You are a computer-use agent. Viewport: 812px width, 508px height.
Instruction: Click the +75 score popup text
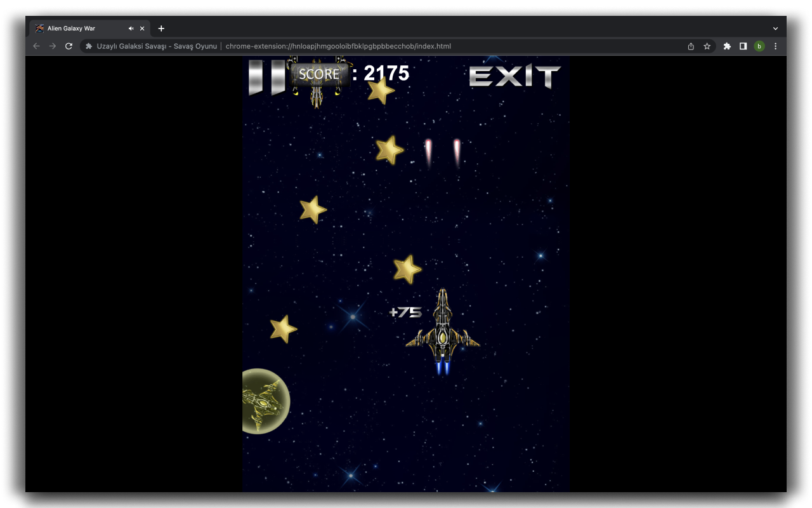[x=406, y=312]
